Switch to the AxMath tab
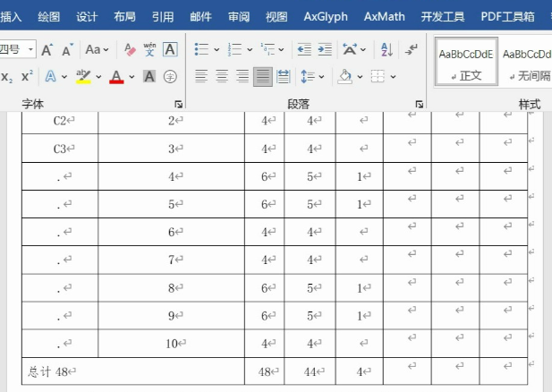The height and width of the screenshot is (392, 552). [x=384, y=16]
